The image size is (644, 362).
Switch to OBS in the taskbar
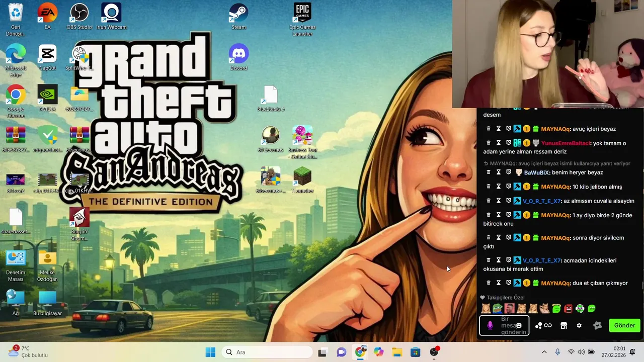(x=434, y=352)
